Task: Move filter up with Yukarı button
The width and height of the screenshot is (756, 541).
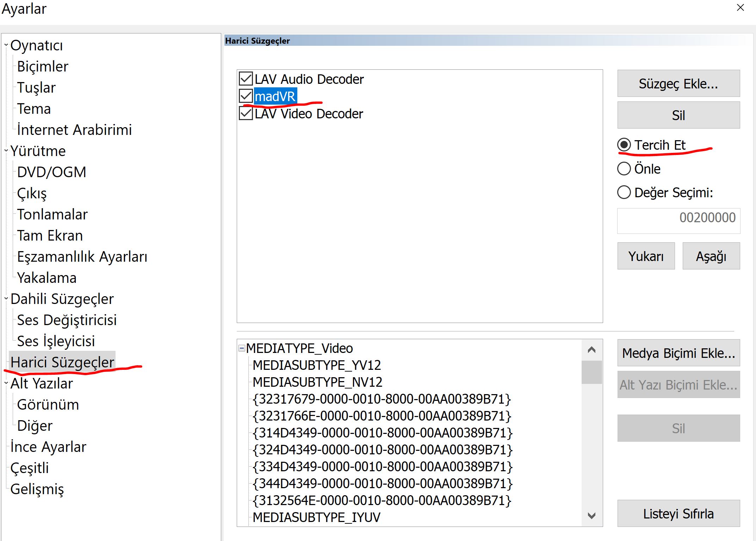Action: coord(646,256)
